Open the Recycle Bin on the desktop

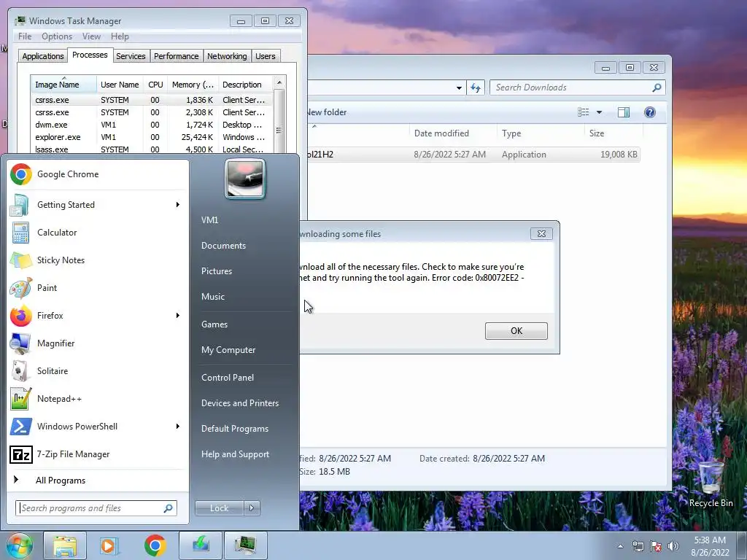pyautogui.click(x=711, y=483)
